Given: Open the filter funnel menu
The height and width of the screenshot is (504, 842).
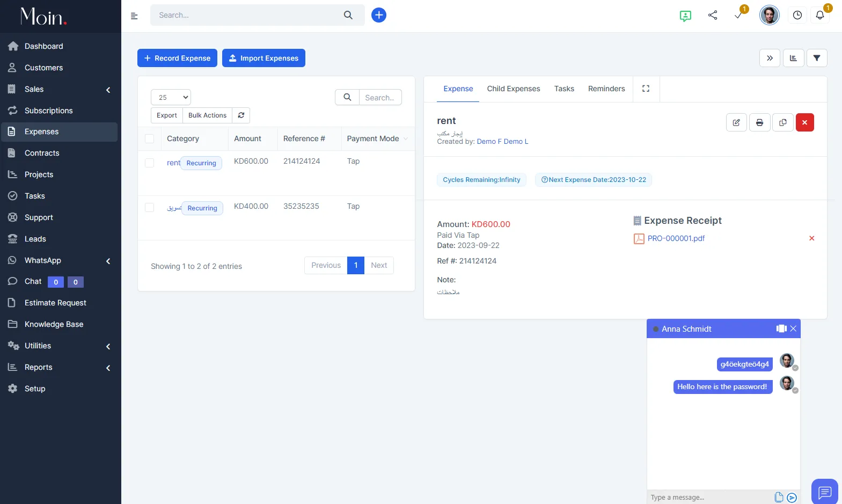Looking at the screenshot, I should pos(817,58).
